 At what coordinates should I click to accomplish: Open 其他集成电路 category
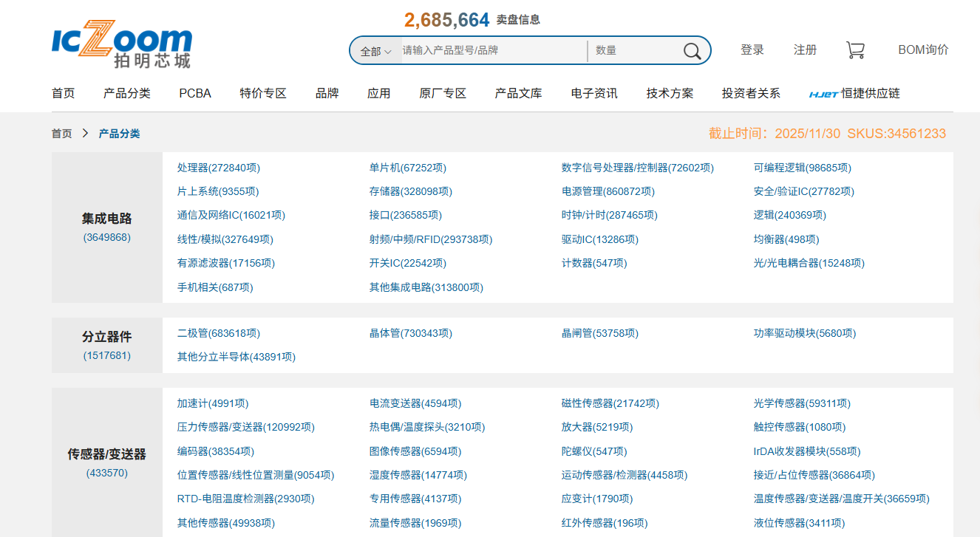(x=426, y=287)
